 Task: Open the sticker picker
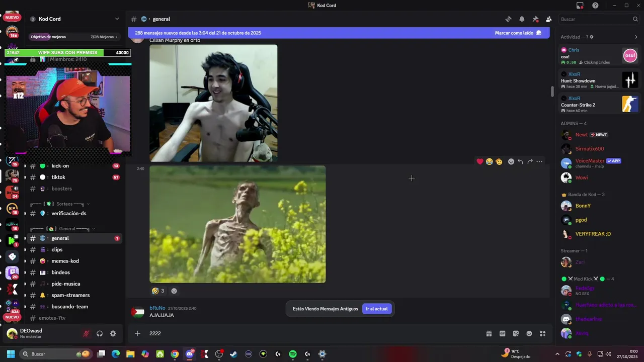(516, 333)
